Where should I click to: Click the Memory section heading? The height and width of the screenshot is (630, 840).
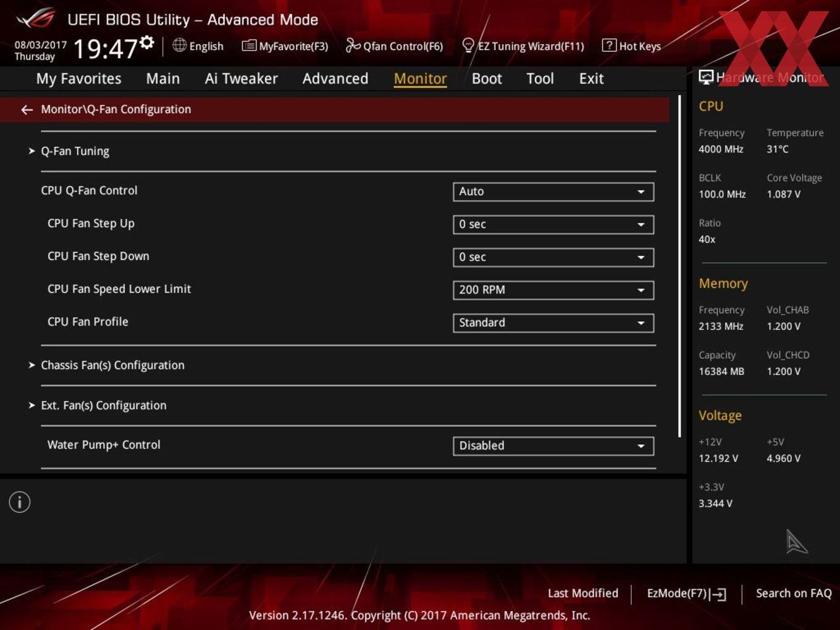[x=723, y=283]
